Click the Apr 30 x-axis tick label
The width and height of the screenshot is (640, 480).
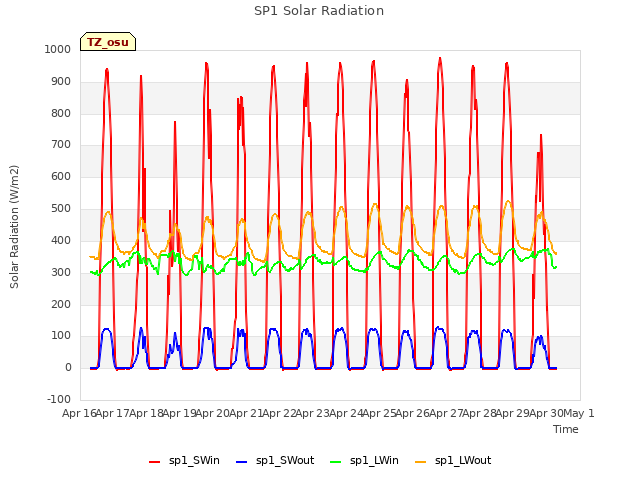(x=546, y=413)
